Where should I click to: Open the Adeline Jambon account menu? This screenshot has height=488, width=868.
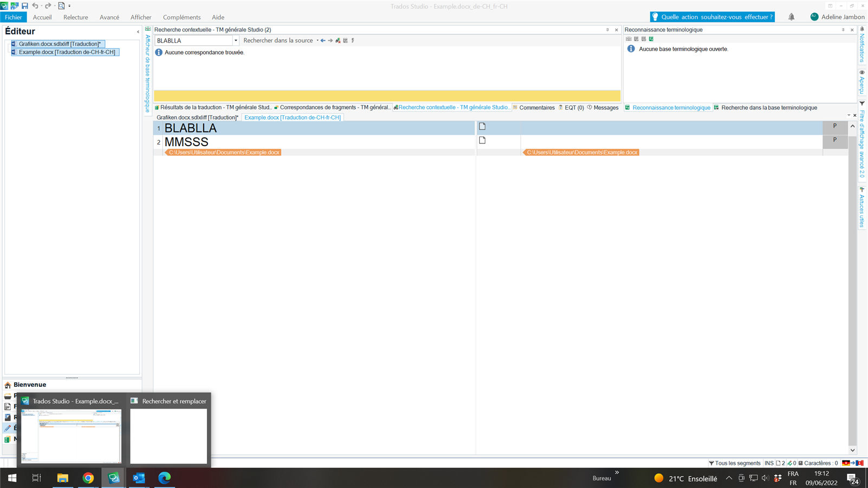837,17
